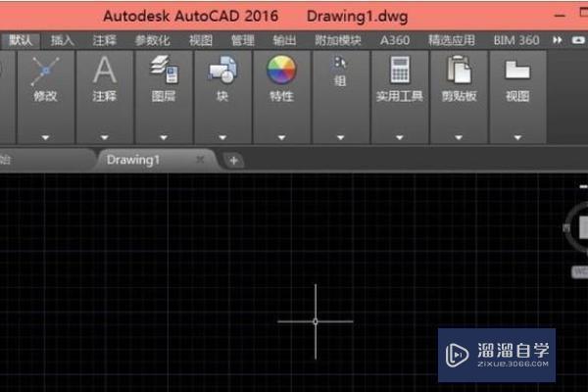The image size is (588, 392).
Task: Switch to the 视图 ribbon tab
Action: click(x=201, y=40)
